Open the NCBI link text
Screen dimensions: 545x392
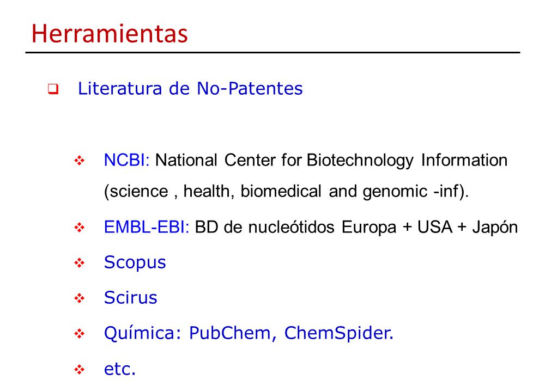126,160
